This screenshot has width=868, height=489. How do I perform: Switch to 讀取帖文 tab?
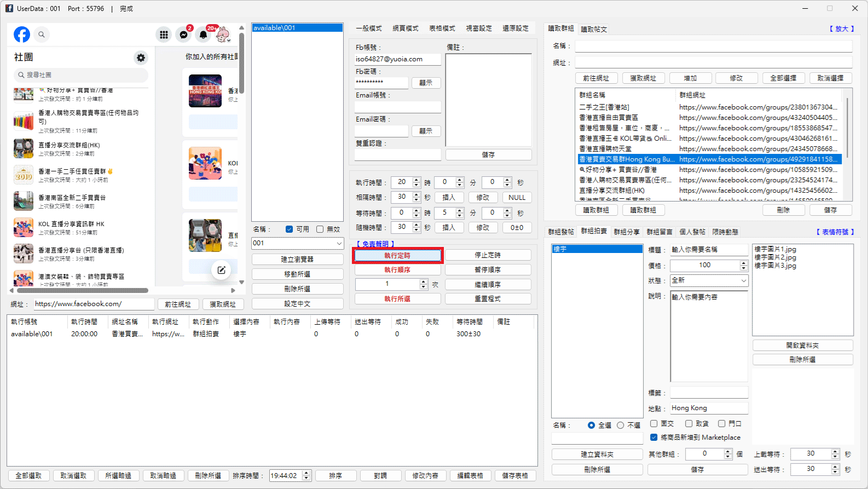[594, 29]
